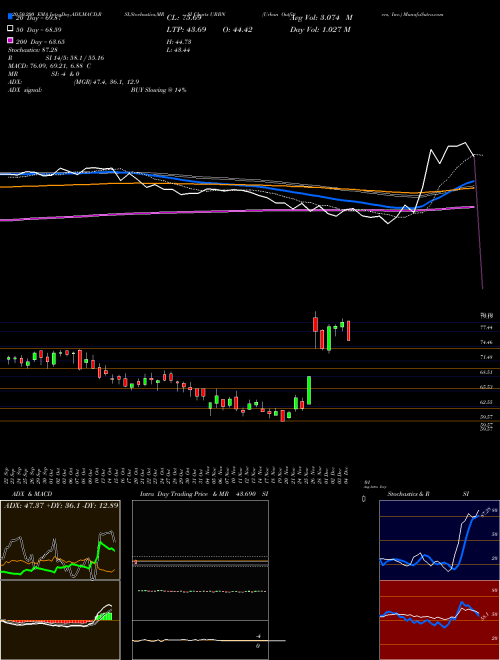500x660 pixels.
Task: Click the 62.55 price axis label
Action: tap(487, 402)
